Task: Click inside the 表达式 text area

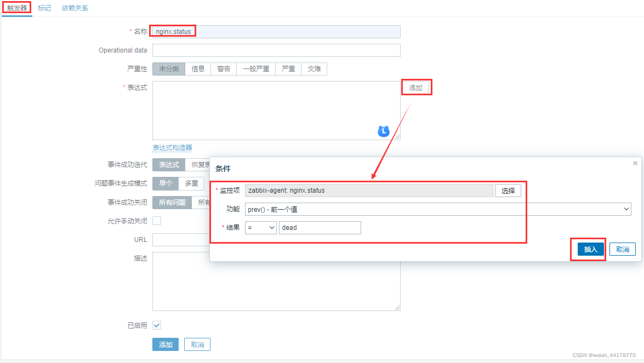Action: point(276,111)
